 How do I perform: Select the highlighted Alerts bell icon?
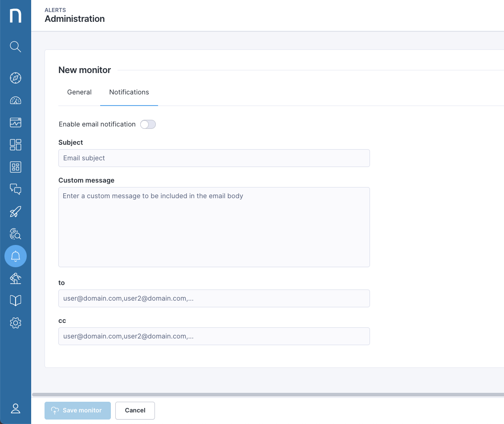coord(16,256)
